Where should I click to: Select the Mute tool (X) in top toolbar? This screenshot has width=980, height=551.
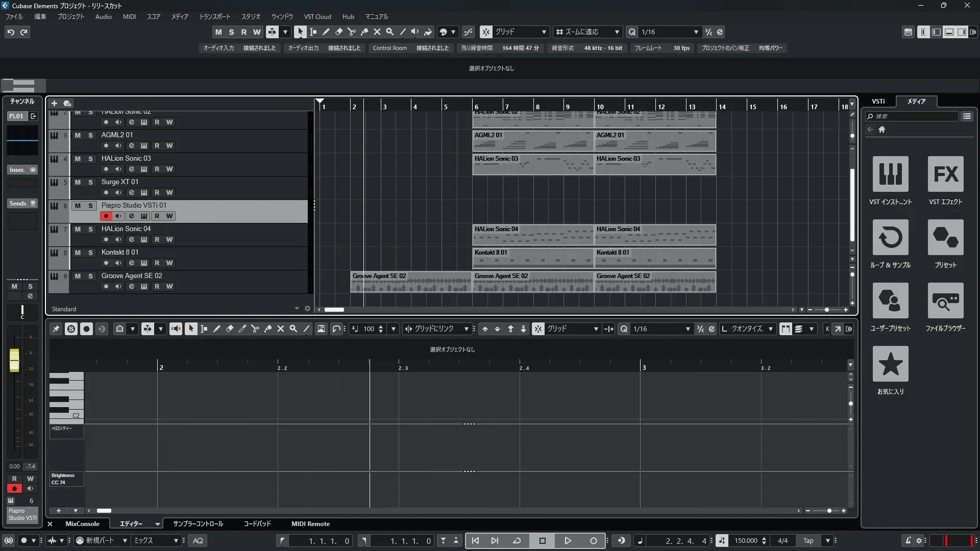[377, 32]
